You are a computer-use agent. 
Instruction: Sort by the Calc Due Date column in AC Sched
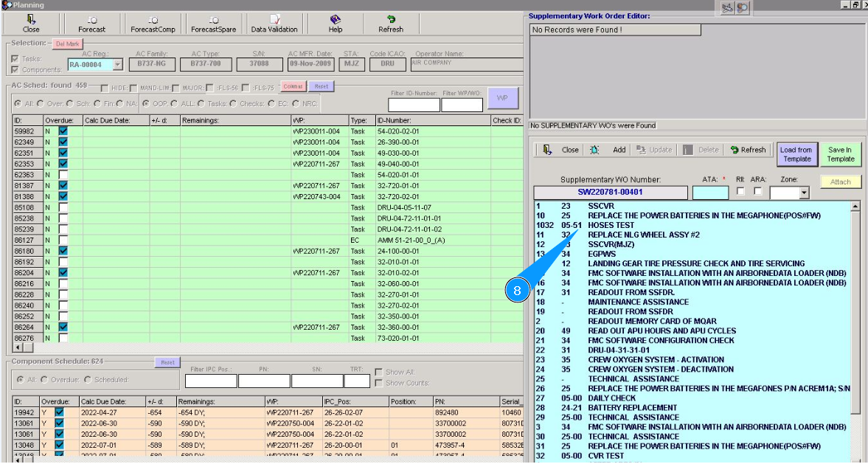point(116,120)
